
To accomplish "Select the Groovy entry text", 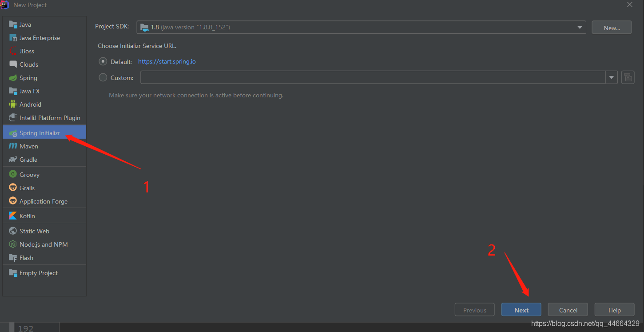I will pos(29,175).
